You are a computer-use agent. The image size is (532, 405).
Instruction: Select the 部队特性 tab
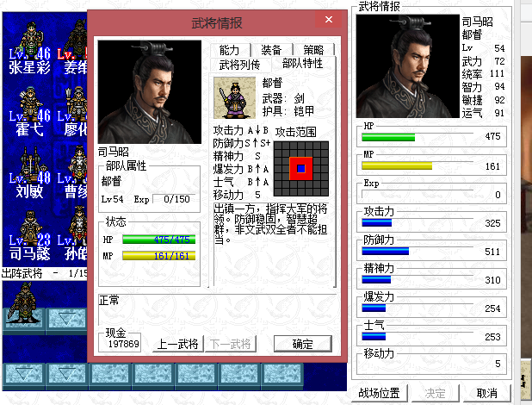tap(303, 63)
